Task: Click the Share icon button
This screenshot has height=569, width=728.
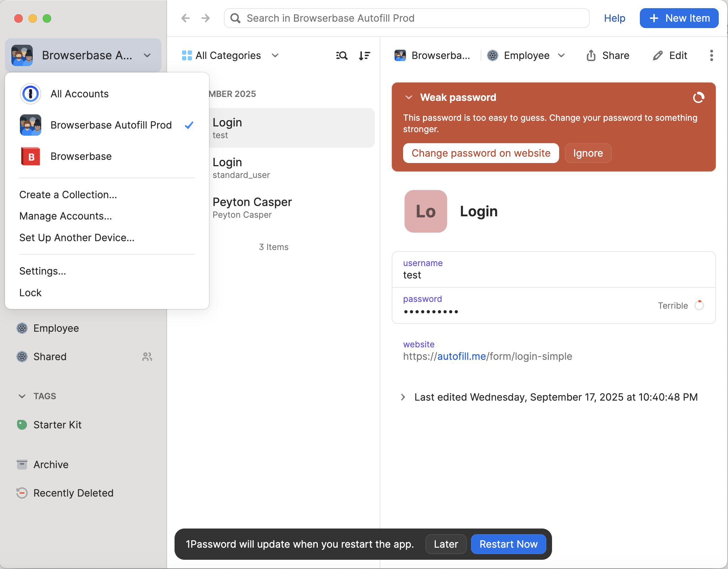Action: [x=591, y=55]
